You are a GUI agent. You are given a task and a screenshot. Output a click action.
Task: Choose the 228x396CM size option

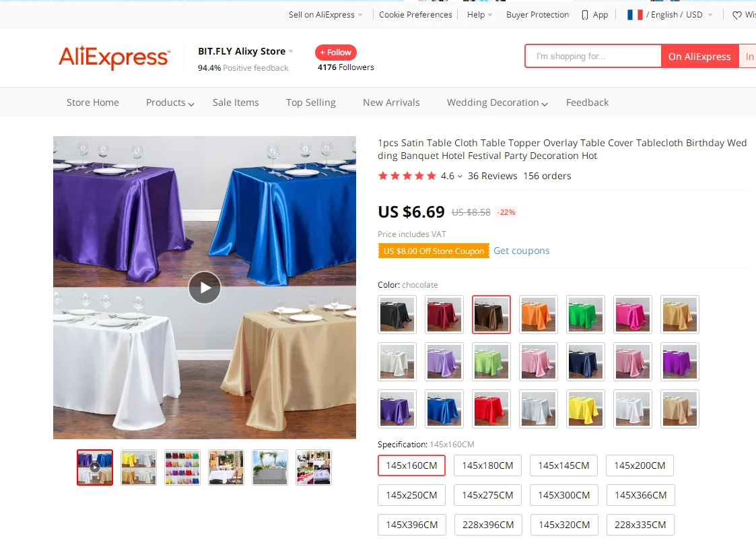tap(488, 525)
